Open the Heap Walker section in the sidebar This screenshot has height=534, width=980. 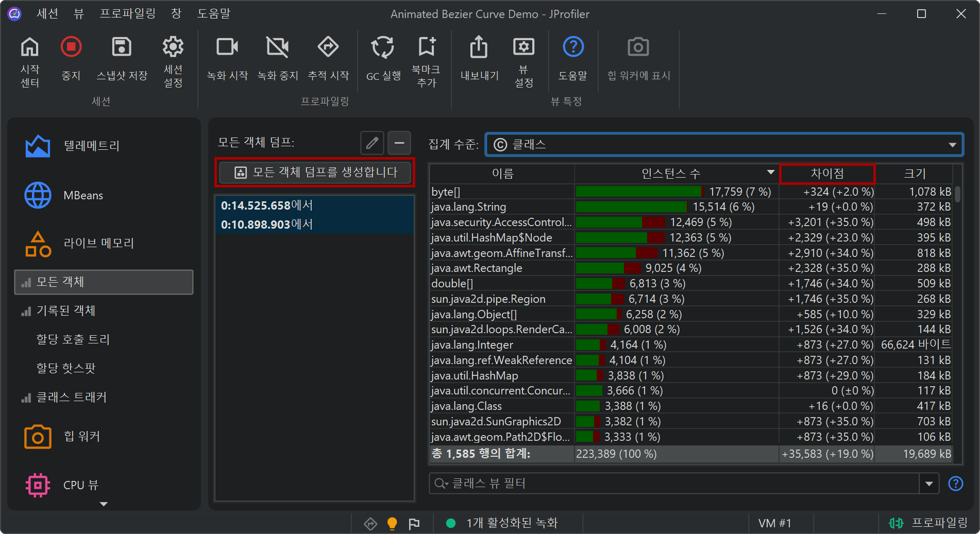[x=81, y=436]
